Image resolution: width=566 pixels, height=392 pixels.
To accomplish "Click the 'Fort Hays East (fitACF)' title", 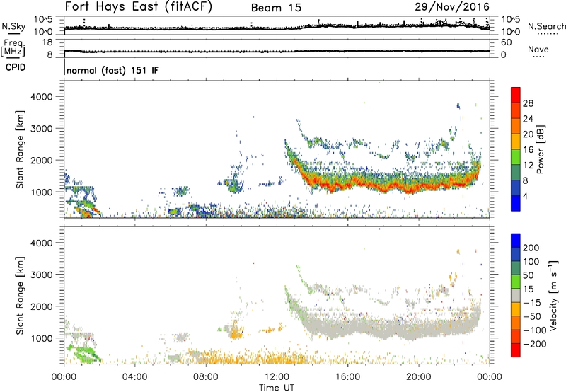I will pos(139,7).
